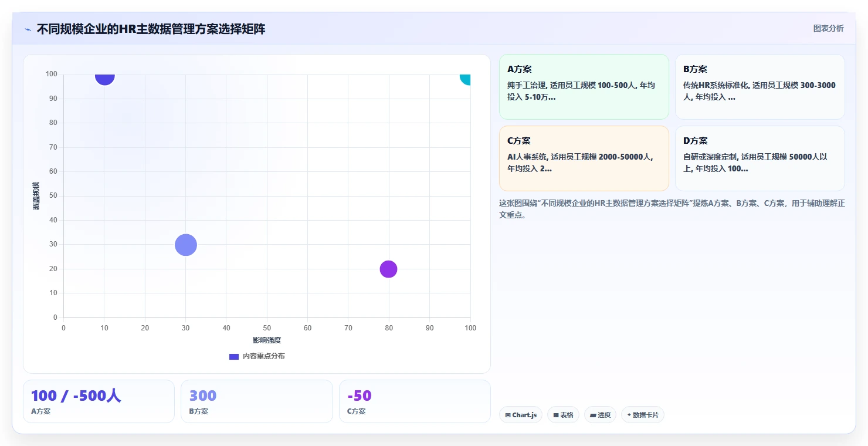The height and width of the screenshot is (446, 868).
Task: Click the 300 B方案 stat card
Action: click(x=256, y=401)
